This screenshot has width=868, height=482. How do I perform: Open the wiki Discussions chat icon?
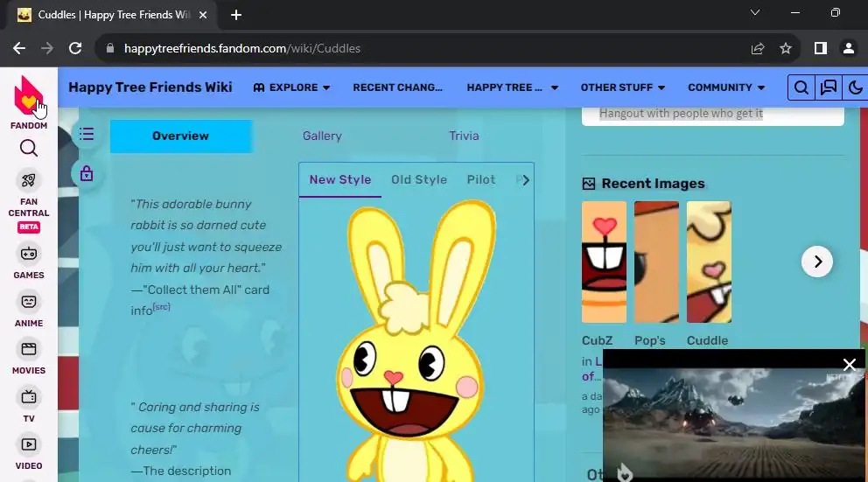click(x=828, y=87)
